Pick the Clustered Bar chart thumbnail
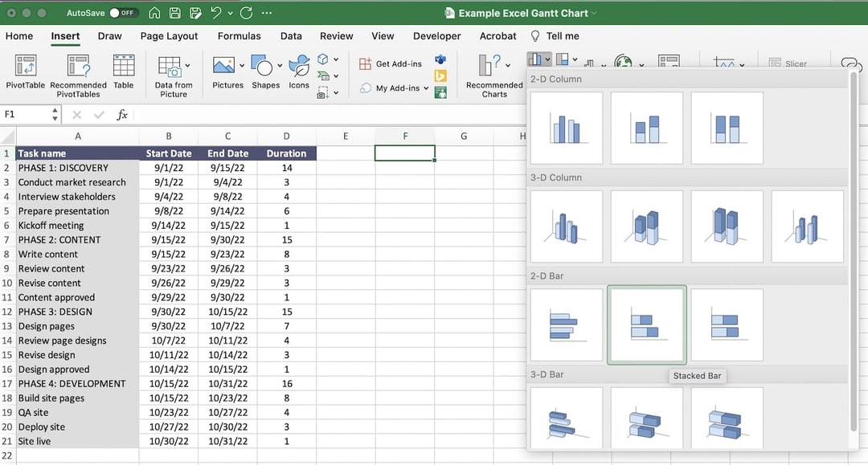868x465 pixels. click(567, 324)
